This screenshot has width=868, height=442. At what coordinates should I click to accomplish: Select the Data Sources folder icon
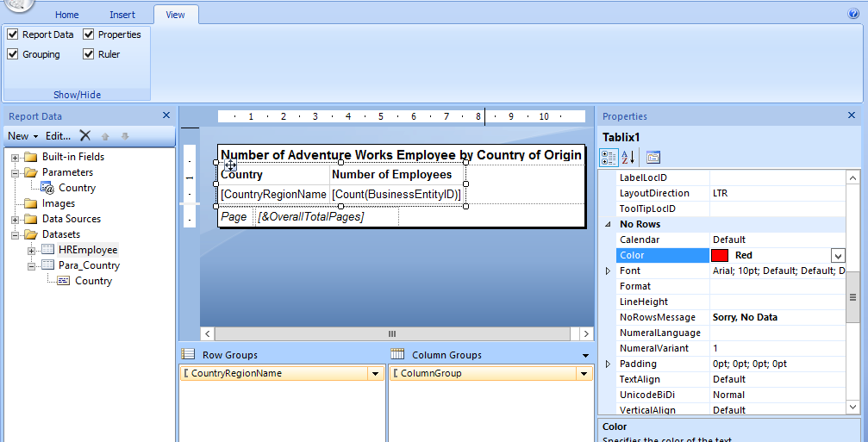click(30, 219)
